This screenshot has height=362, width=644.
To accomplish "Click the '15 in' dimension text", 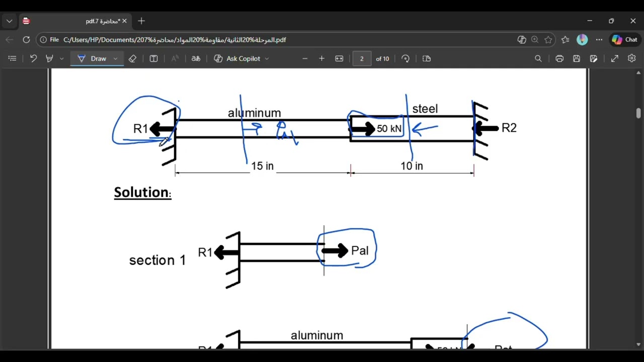I will click(x=262, y=166).
